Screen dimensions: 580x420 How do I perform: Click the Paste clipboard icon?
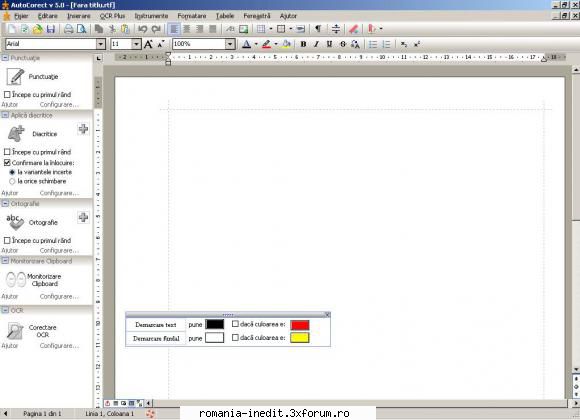coord(125,29)
